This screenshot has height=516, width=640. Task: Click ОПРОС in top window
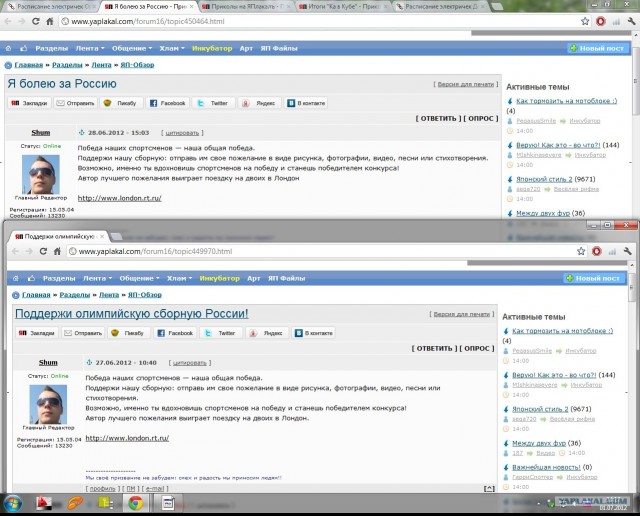pyautogui.click(x=481, y=118)
